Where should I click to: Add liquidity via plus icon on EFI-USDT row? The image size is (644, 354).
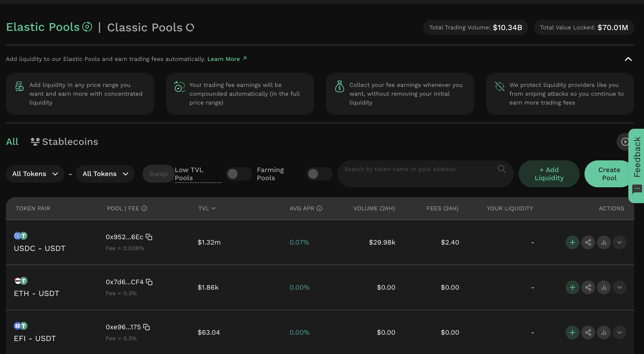(572, 332)
